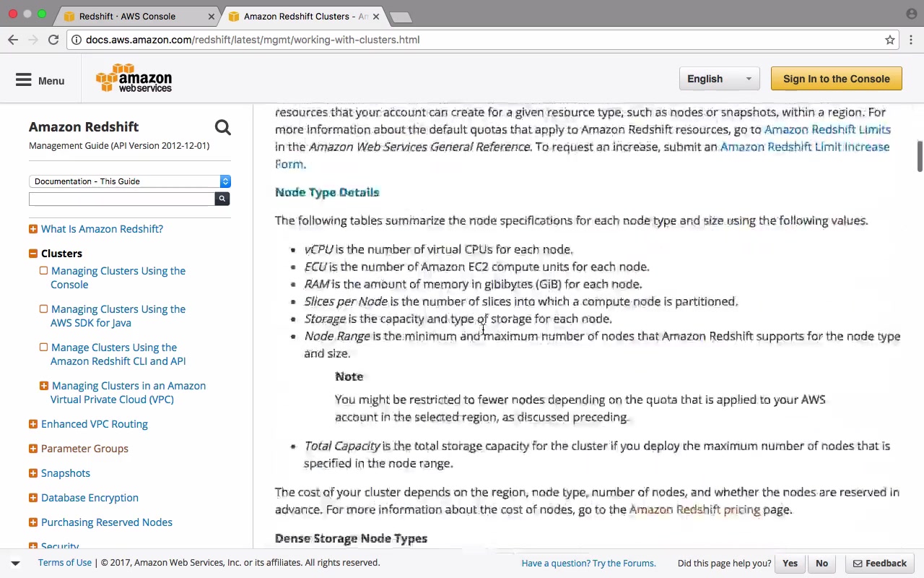The width and height of the screenshot is (924, 578).
Task: Open the browser profile icon
Action: [x=911, y=14]
